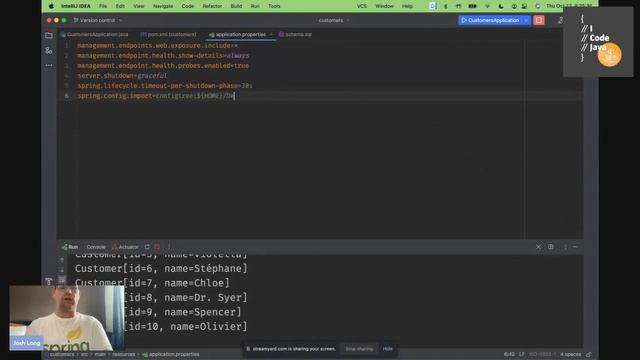Open the Code menu
This screenshot has height=360, width=640.
tap(188, 6)
